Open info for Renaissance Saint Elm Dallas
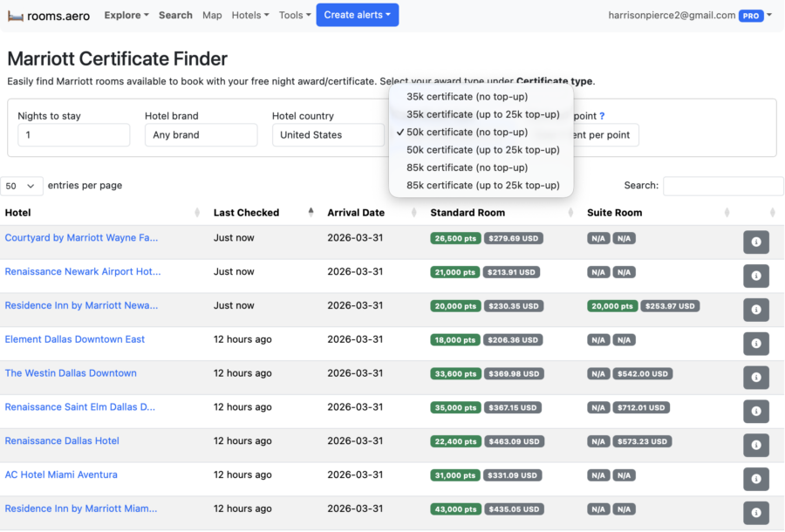 tap(756, 412)
